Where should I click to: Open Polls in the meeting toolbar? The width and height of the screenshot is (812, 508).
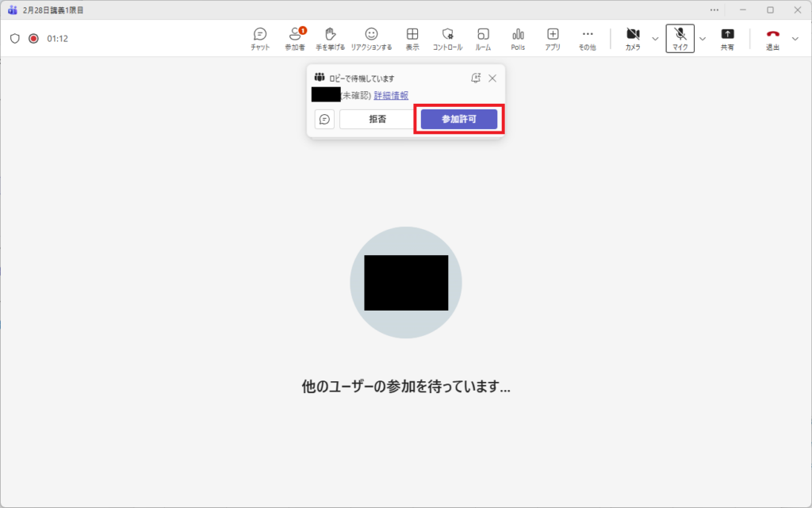[518, 38]
